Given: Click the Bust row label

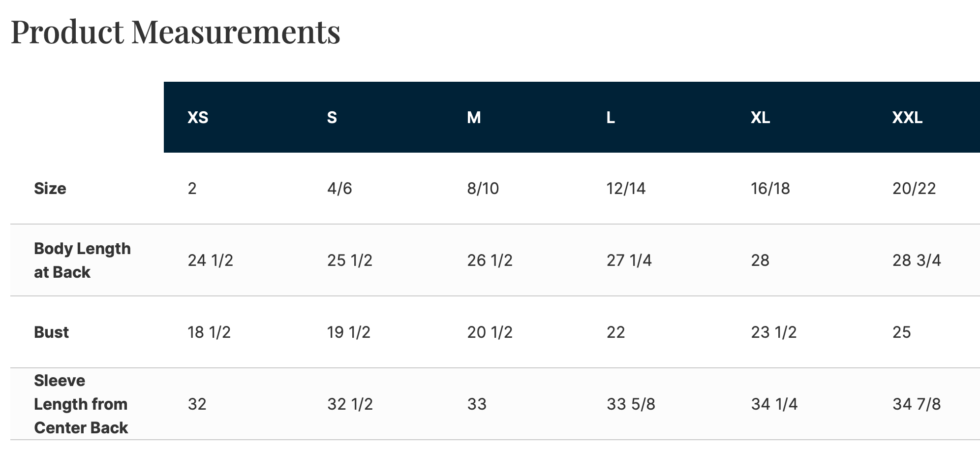Looking at the screenshot, I should 51,332.
